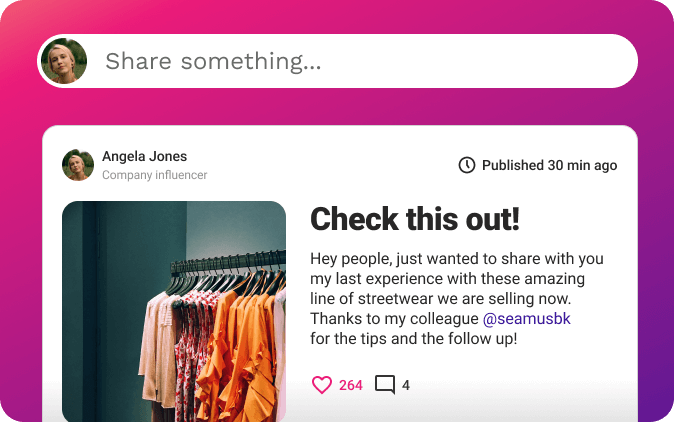Screen dimensions: 674x422
Task: Click the 264 likes count
Action: tap(351, 385)
